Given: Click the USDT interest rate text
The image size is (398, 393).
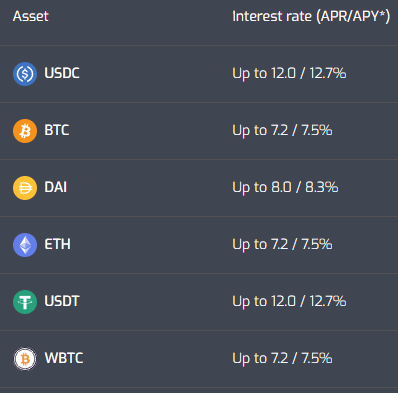Looking at the screenshot, I should [x=289, y=301].
